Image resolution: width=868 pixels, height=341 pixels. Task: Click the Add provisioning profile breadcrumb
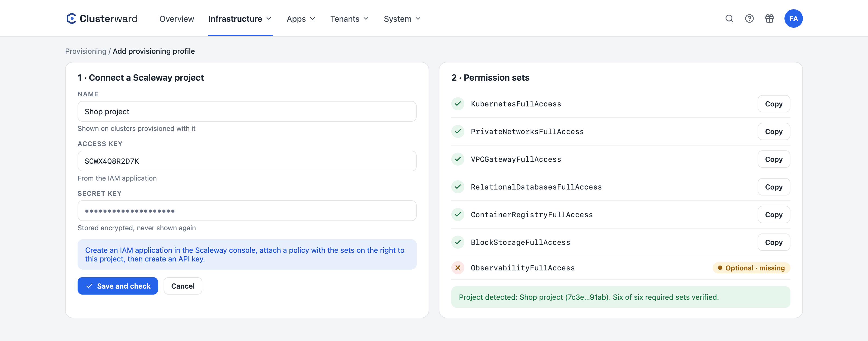pyautogui.click(x=154, y=51)
